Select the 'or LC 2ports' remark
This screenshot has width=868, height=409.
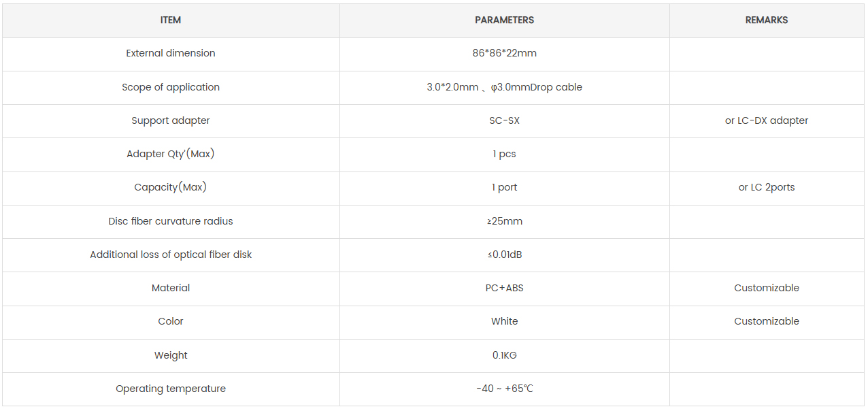(767, 187)
